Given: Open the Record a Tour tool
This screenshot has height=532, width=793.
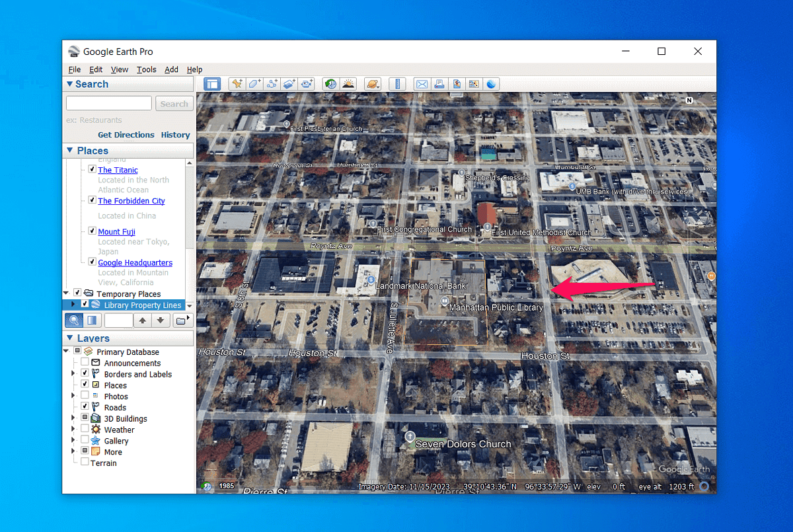Looking at the screenshot, I should point(306,84).
